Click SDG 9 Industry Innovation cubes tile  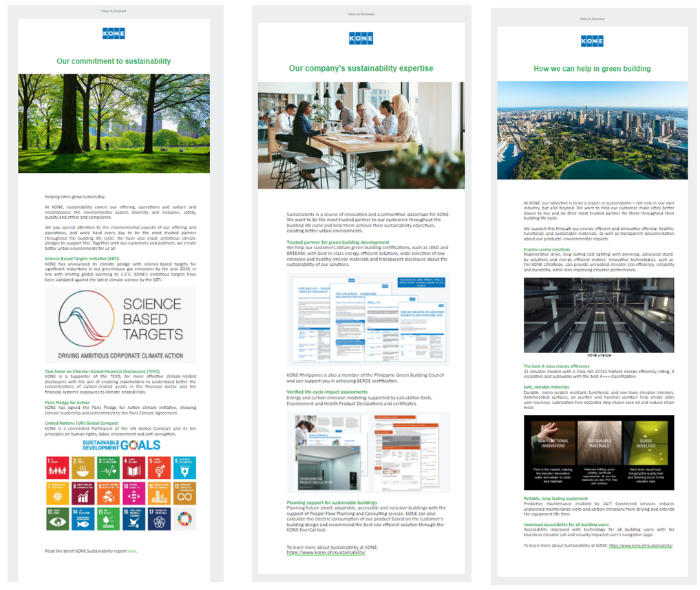pyautogui.click(x=109, y=493)
